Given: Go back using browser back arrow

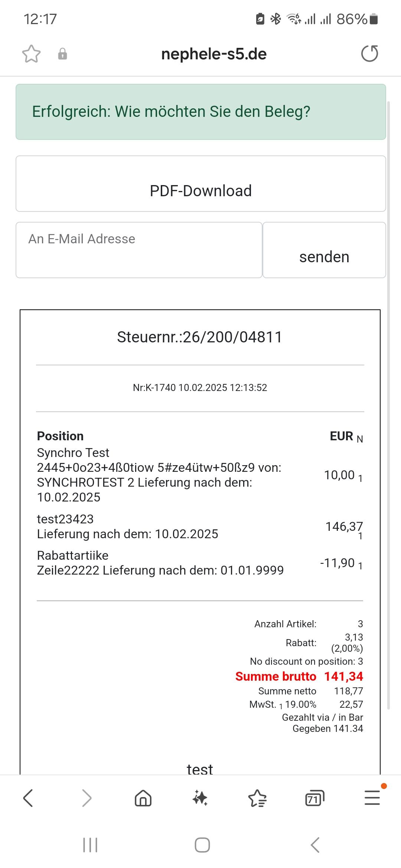Looking at the screenshot, I should (28, 798).
